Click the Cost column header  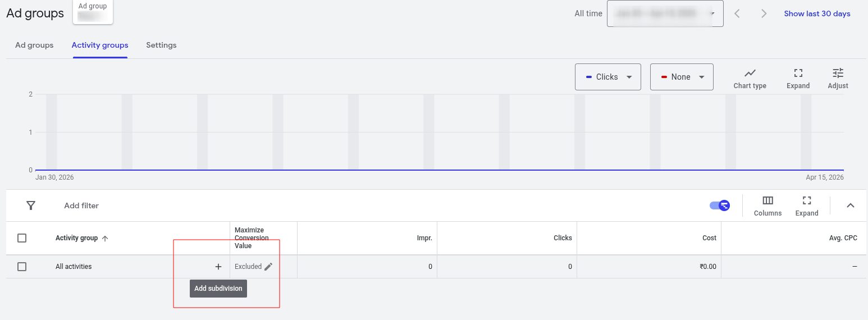tap(709, 238)
